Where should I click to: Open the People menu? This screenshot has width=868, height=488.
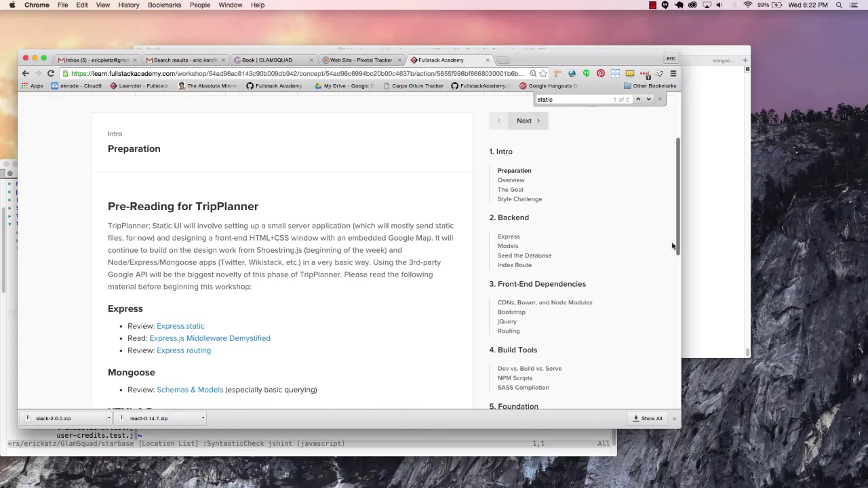click(199, 5)
